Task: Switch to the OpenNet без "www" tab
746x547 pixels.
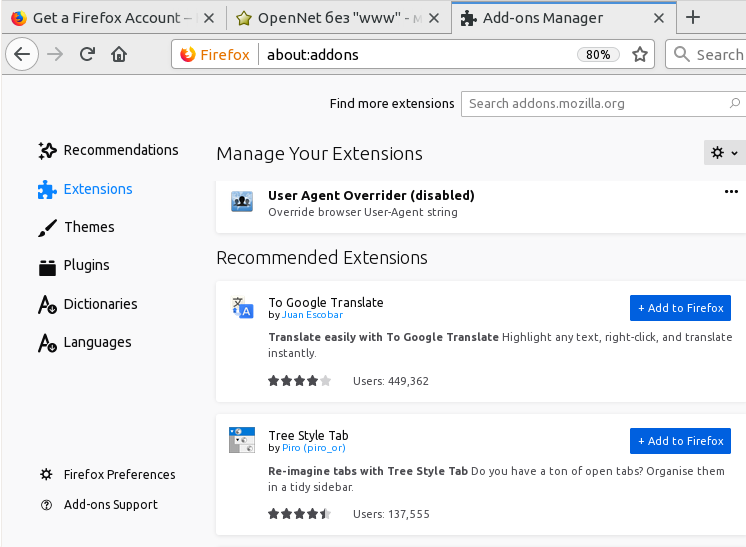Action: 339,18
